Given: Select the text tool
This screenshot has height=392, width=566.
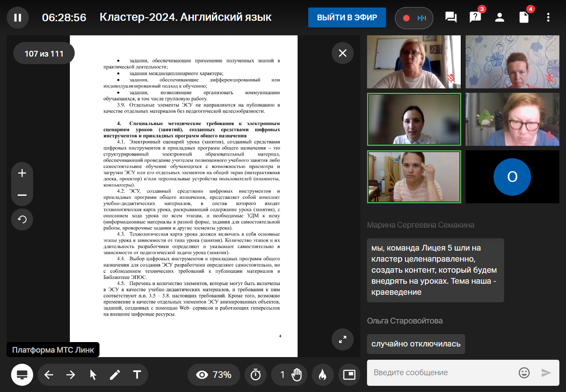Looking at the screenshot, I should pos(137,375).
